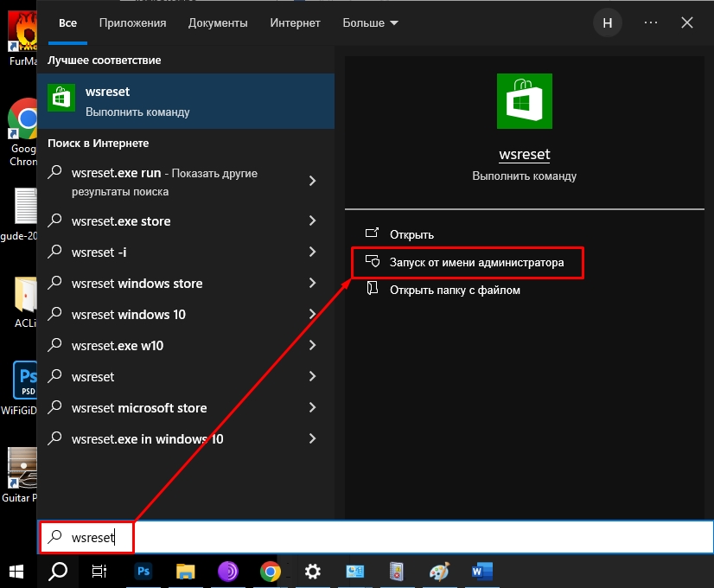Launch Google Chrome from the taskbar
Screen dimensions: 714x588
pyautogui.click(x=270, y=572)
